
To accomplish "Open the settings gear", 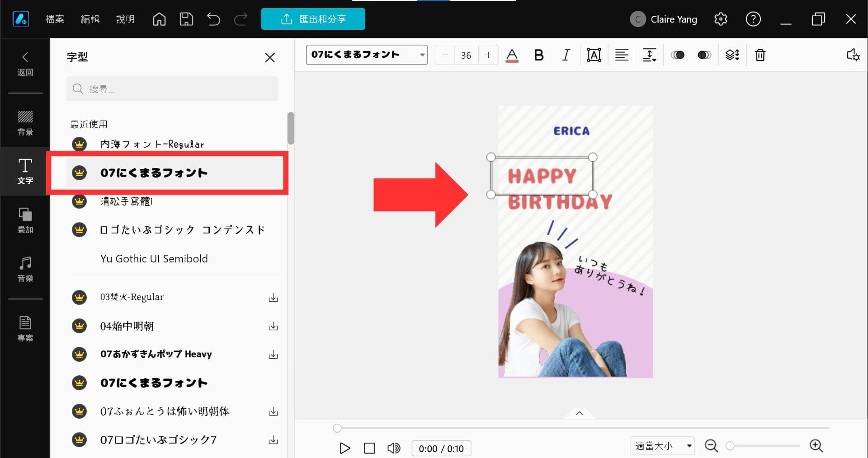I will 721,19.
